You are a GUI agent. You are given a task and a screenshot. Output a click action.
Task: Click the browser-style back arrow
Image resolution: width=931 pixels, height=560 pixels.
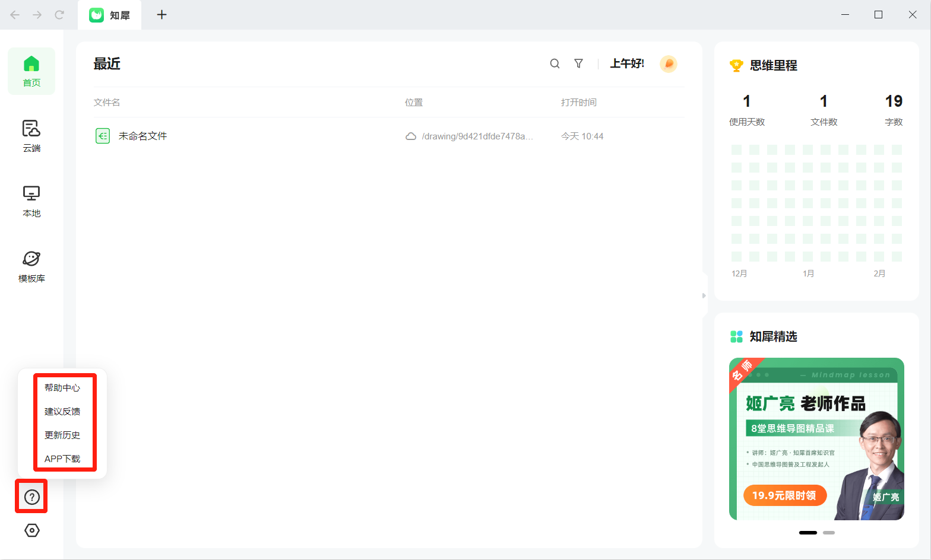(15, 15)
